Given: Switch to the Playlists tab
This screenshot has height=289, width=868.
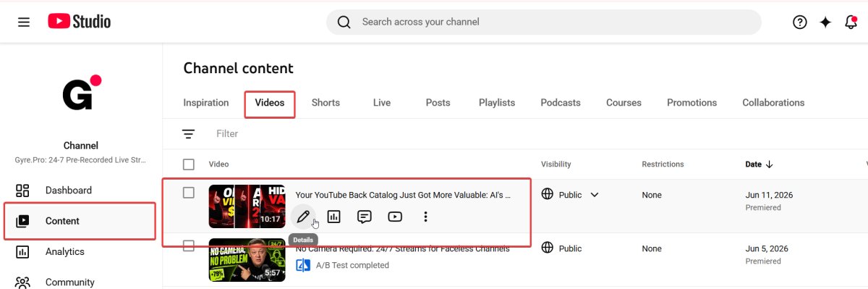Looking at the screenshot, I should pos(497,103).
